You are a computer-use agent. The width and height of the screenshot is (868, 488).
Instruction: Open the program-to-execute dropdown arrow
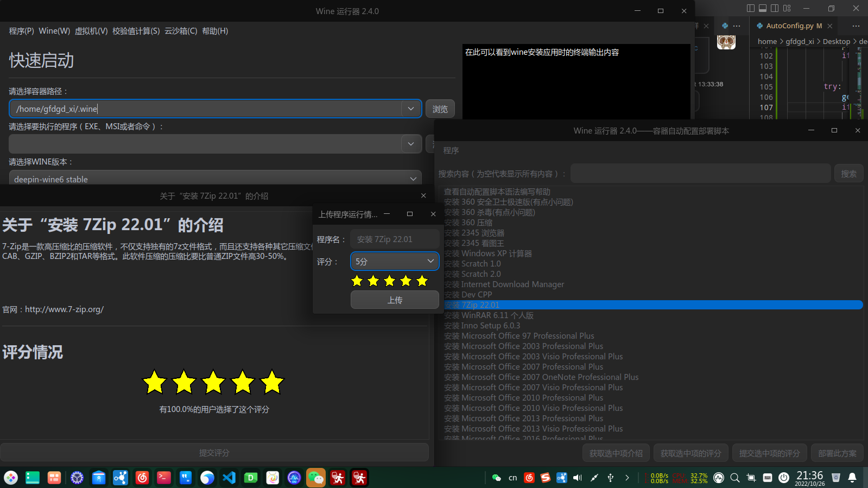[x=411, y=144]
